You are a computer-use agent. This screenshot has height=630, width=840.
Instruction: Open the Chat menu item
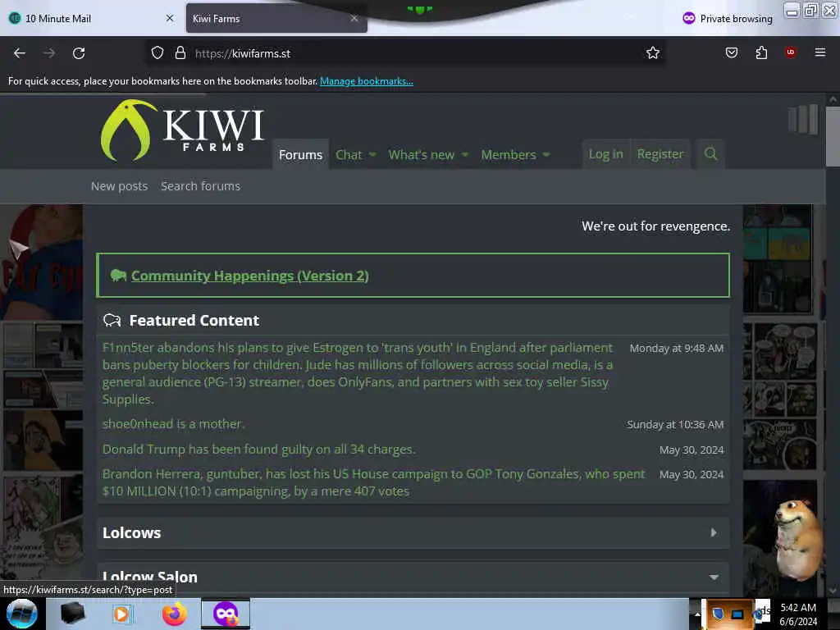tap(349, 154)
